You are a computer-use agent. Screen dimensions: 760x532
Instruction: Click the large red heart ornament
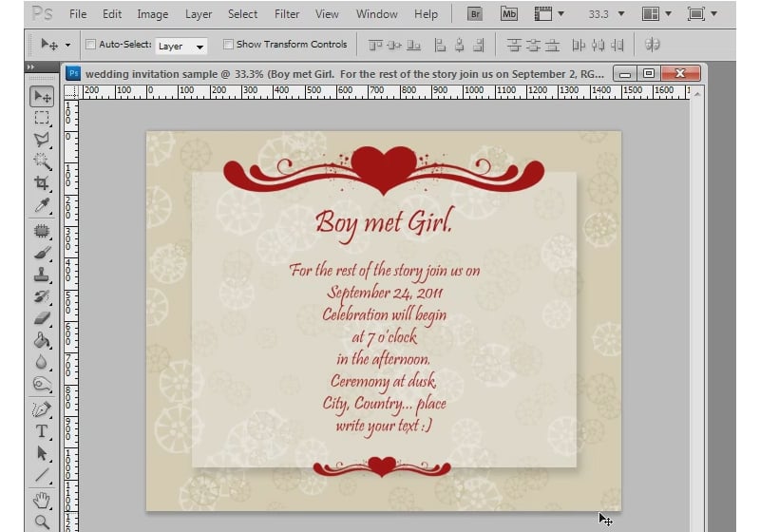click(384, 170)
